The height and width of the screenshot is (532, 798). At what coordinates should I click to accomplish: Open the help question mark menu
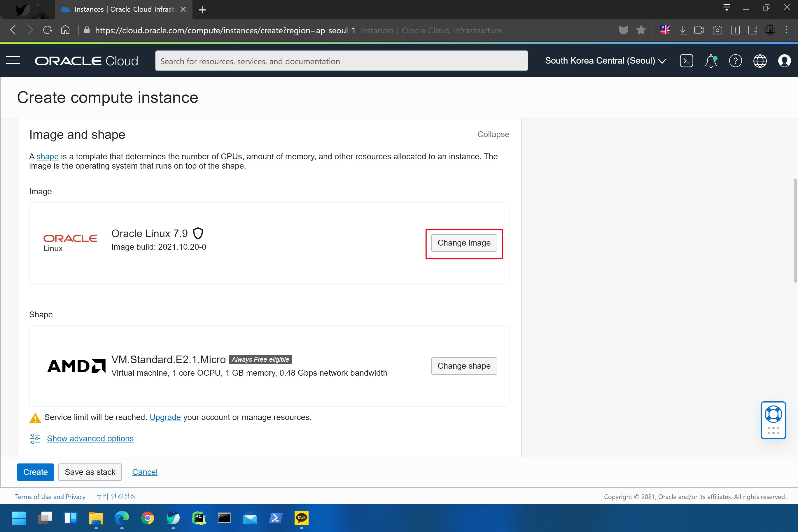(x=735, y=61)
